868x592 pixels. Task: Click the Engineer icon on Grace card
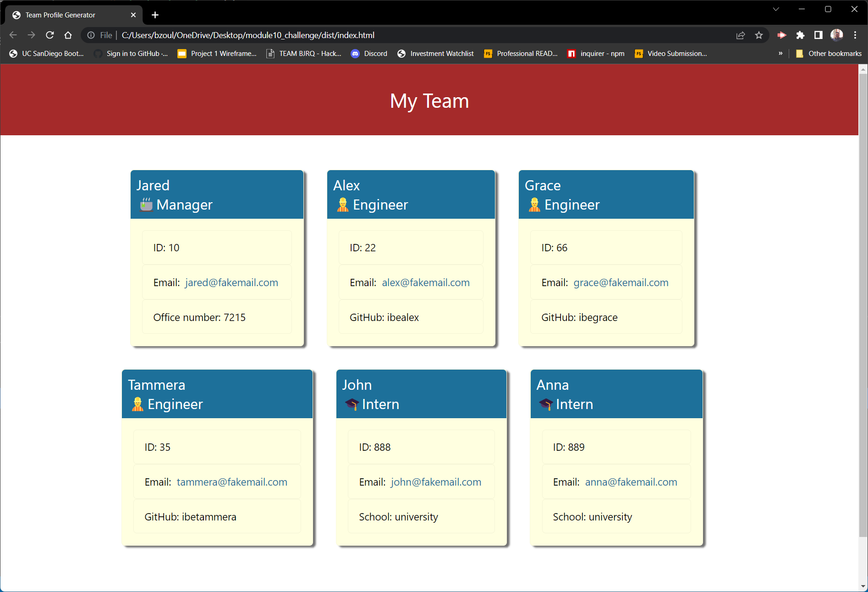(x=534, y=205)
